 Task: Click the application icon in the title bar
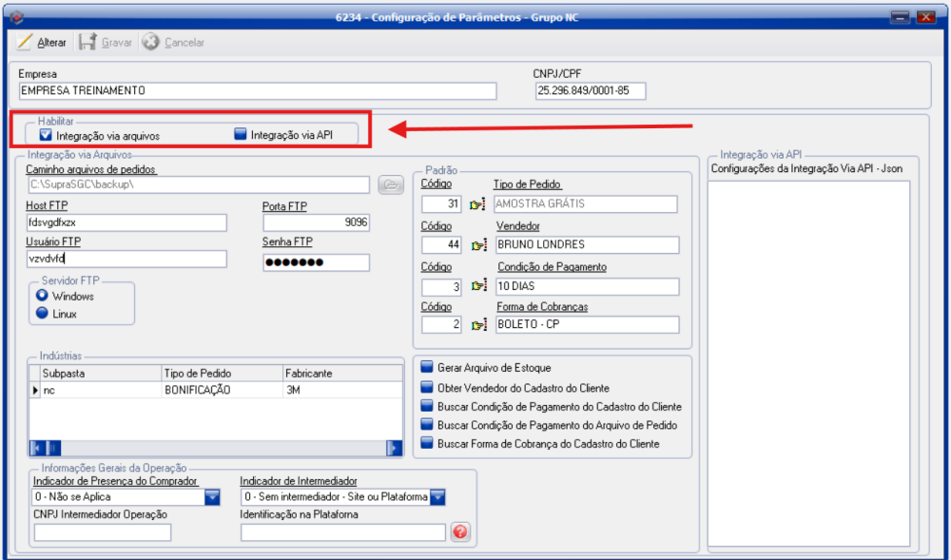coord(16,16)
